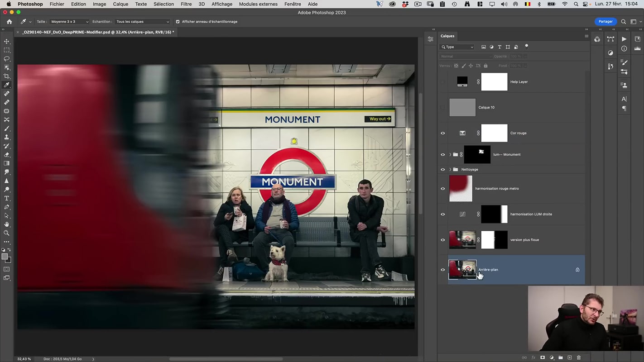Open the Paths panel icon

pyautogui.click(x=610, y=39)
